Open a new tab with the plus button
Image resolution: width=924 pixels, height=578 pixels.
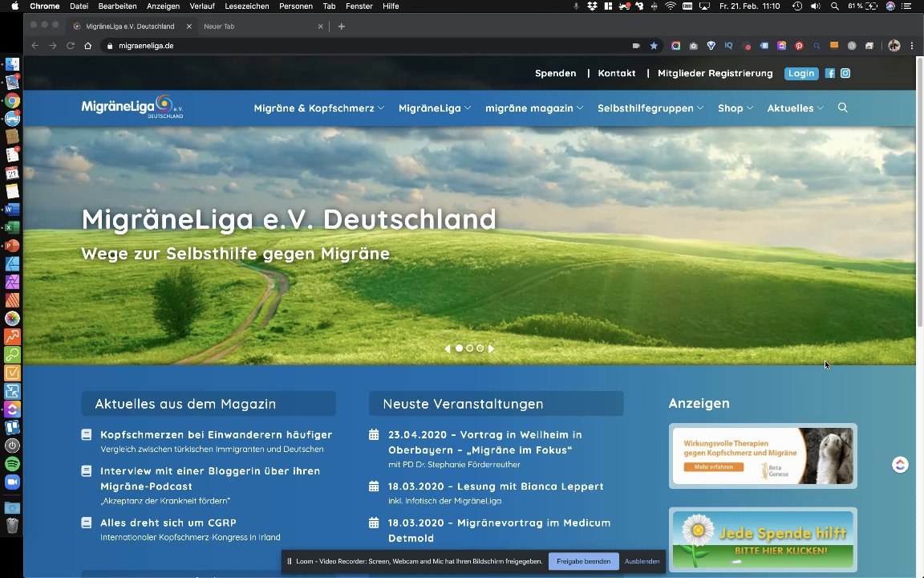[x=341, y=26]
